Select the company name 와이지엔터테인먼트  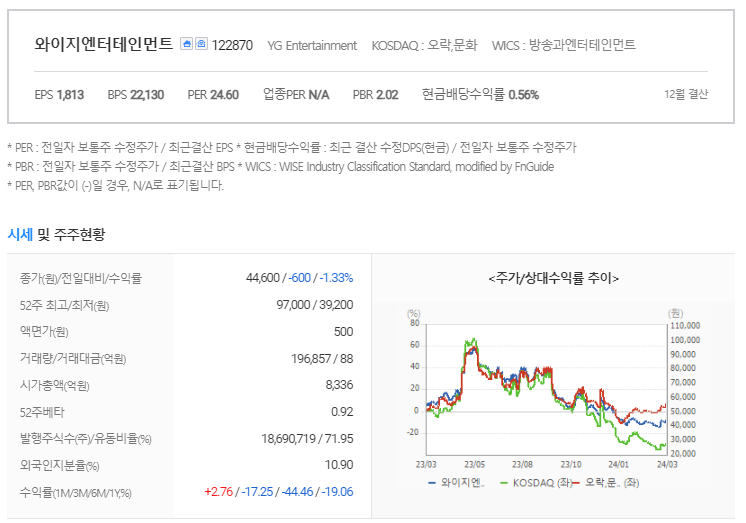point(103,44)
